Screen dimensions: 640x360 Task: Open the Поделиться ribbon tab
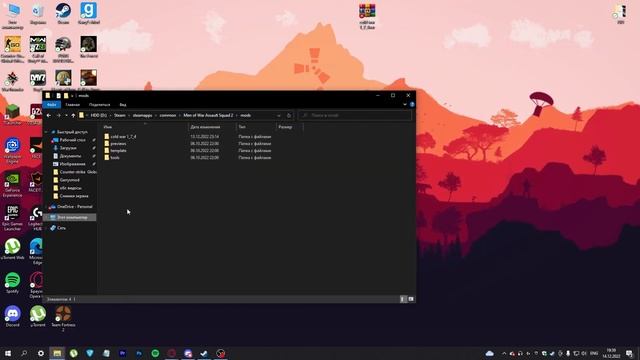coord(100,105)
